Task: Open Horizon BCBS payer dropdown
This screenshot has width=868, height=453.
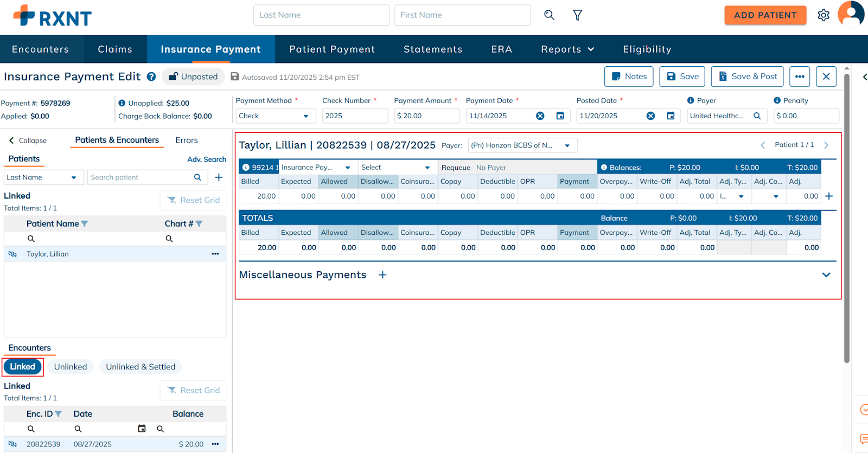Action: point(522,145)
